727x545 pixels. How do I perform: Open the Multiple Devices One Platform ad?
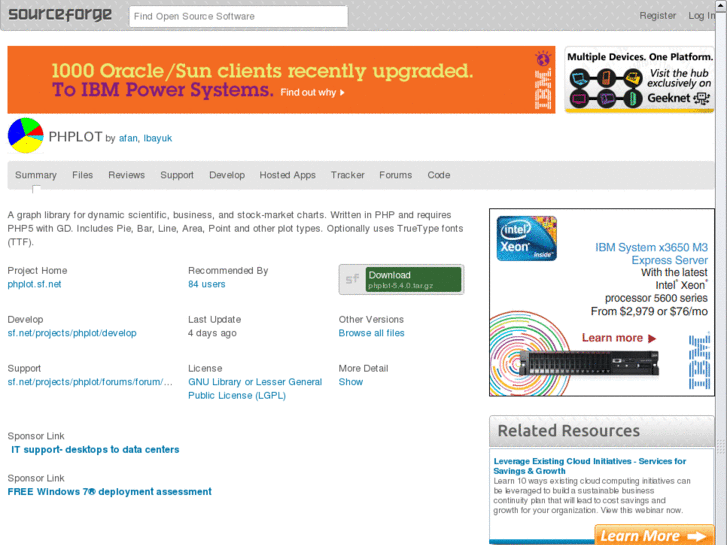(639, 80)
